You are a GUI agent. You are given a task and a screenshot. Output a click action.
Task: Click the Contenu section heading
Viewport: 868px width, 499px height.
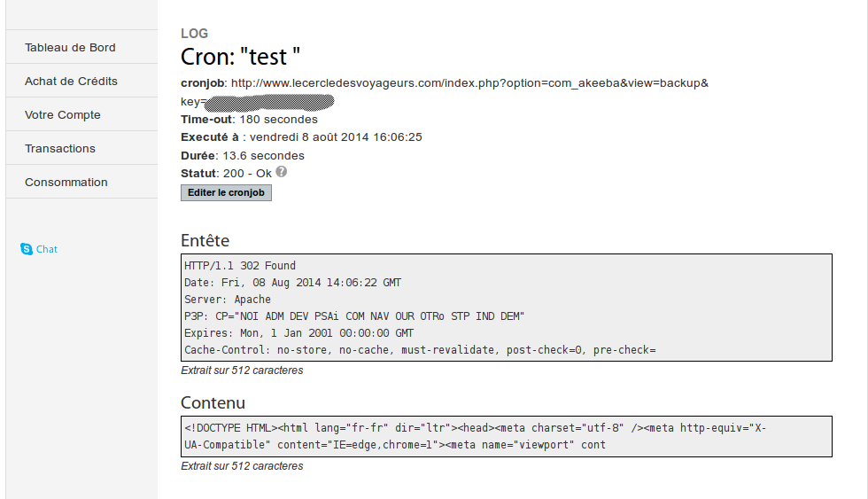213,403
